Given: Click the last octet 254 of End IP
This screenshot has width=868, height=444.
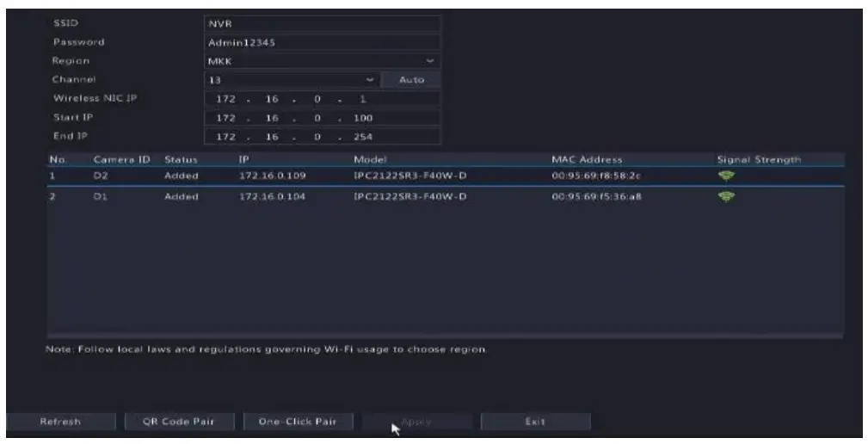Looking at the screenshot, I should click(363, 137).
